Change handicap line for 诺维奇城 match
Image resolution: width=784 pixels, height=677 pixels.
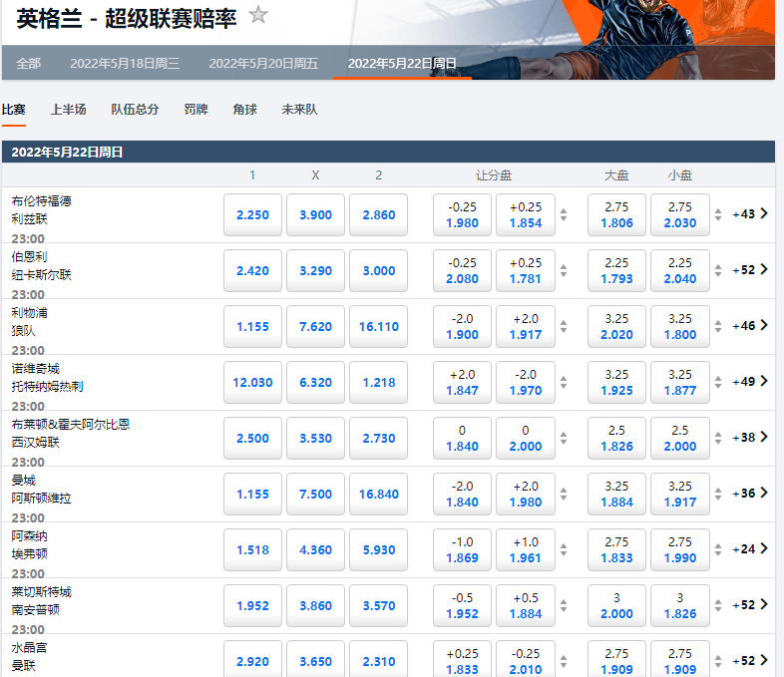tap(564, 383)
